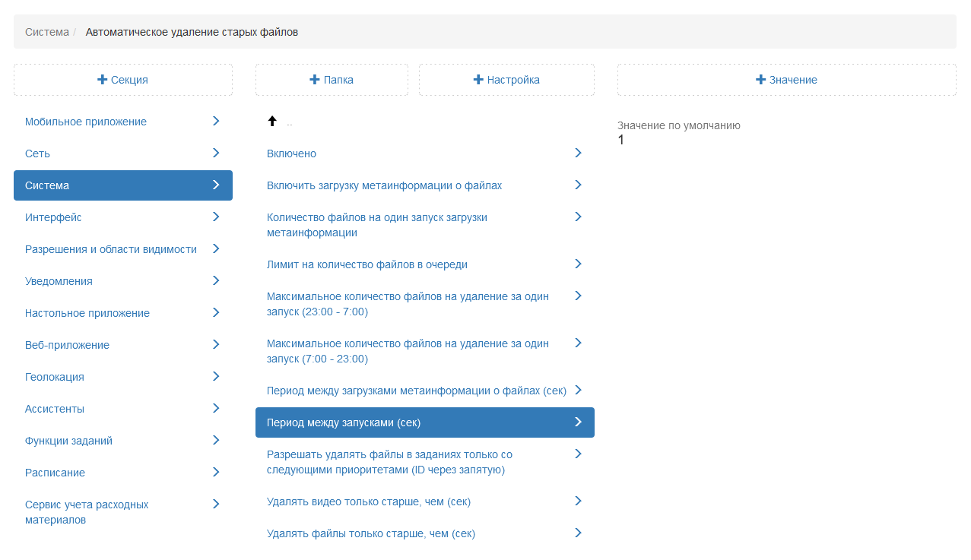Expand Удалять видео только старше setting
This screenshot has width=971, height=560.
(x=578, y=501)
